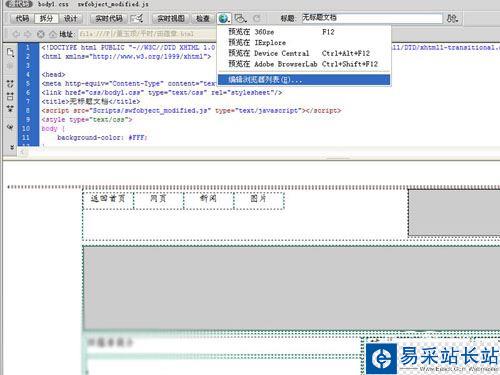Click the <style type="text/css"> line

coord(87,119)
